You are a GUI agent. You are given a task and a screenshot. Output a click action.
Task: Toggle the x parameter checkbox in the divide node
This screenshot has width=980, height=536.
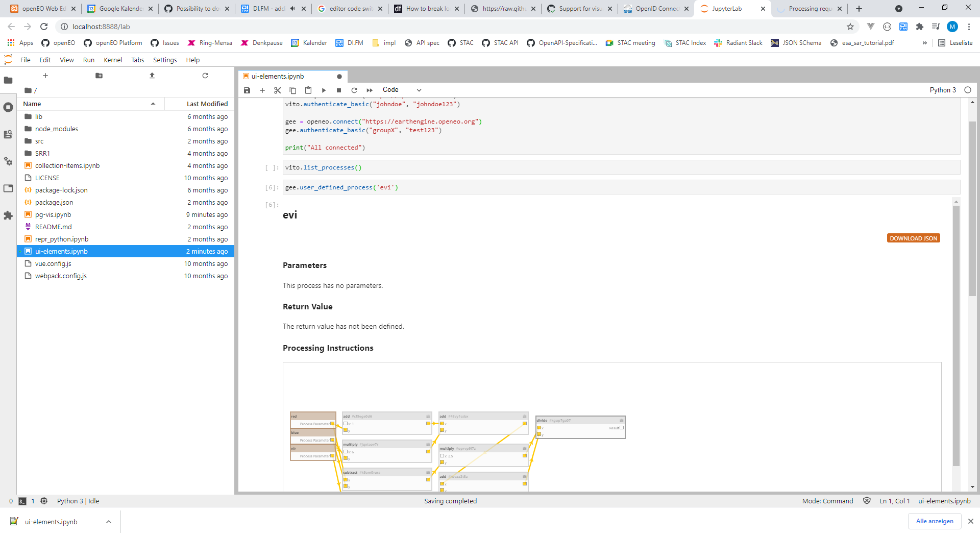coord(539,428)
